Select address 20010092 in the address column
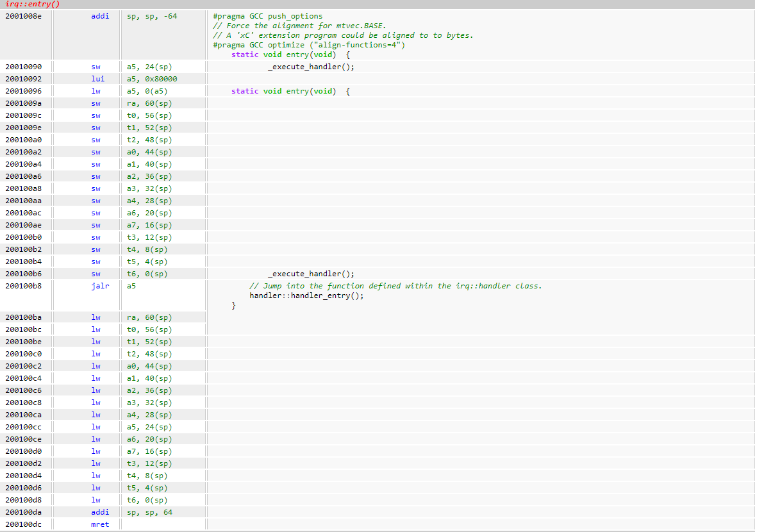 pos(23,79)
